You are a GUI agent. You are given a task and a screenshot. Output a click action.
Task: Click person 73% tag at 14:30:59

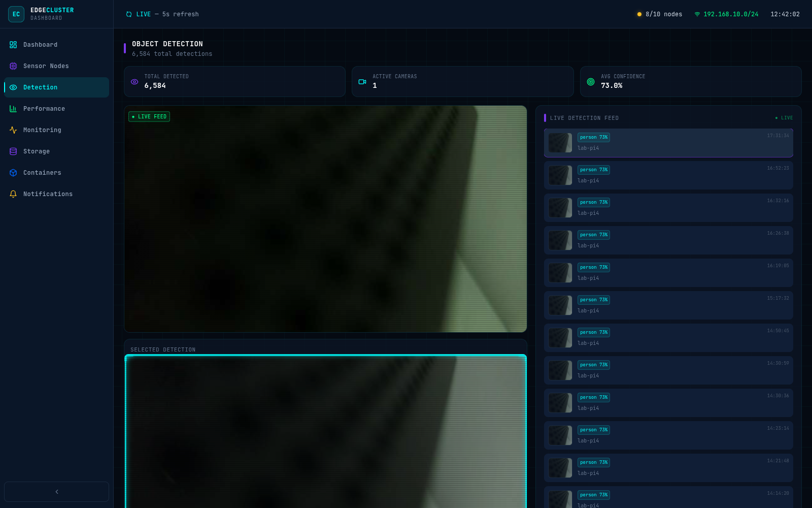click(x=594, y=365)
